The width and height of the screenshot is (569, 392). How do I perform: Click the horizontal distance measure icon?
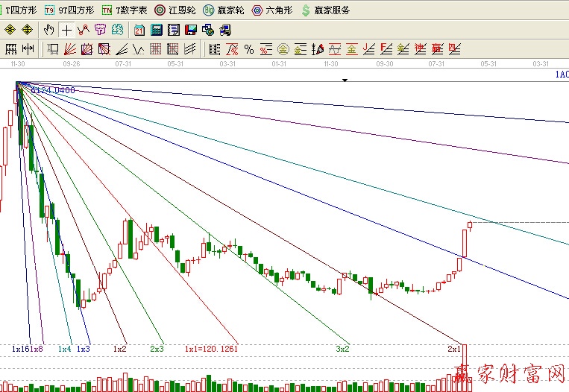point(28,49)
